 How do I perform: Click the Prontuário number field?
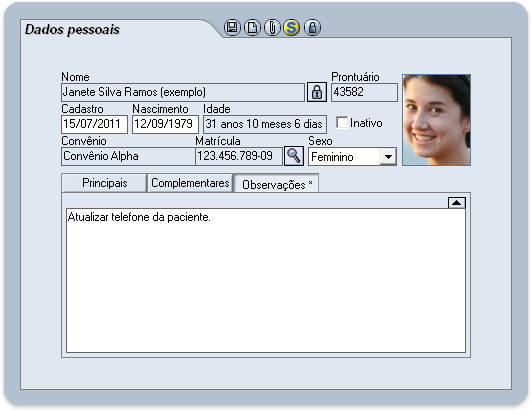point(364,92)
